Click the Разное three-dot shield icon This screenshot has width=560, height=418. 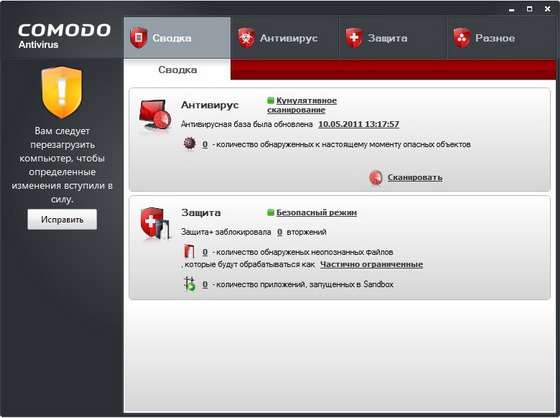[x=462, y=38]
